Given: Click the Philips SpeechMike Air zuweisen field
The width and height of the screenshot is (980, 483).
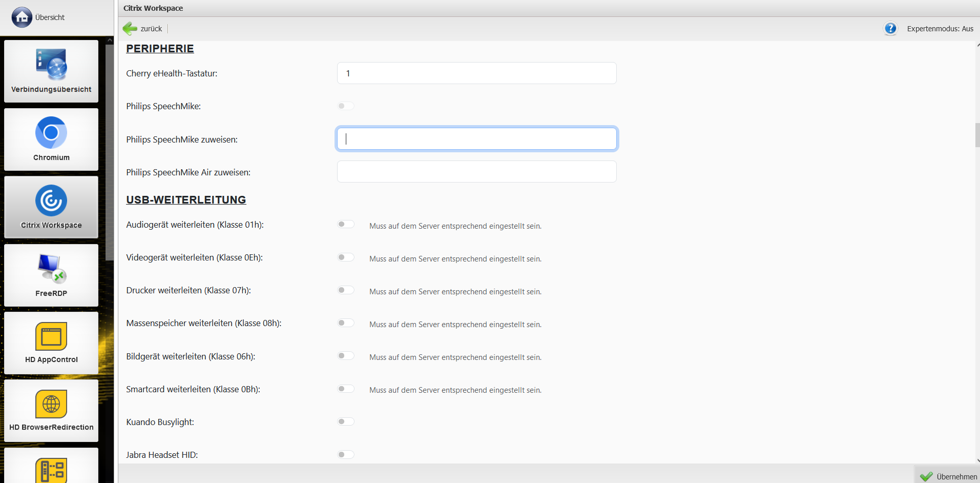Looking at the screenshot, I should click(x=476, y=172).
